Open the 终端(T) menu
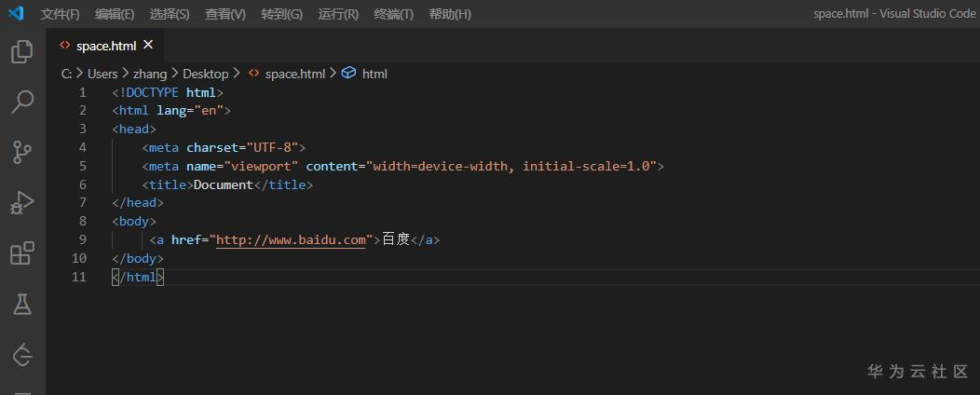Image resolution: width=980 pixels, height=395 pixels. pyautogui.click(x=394, y=14)
